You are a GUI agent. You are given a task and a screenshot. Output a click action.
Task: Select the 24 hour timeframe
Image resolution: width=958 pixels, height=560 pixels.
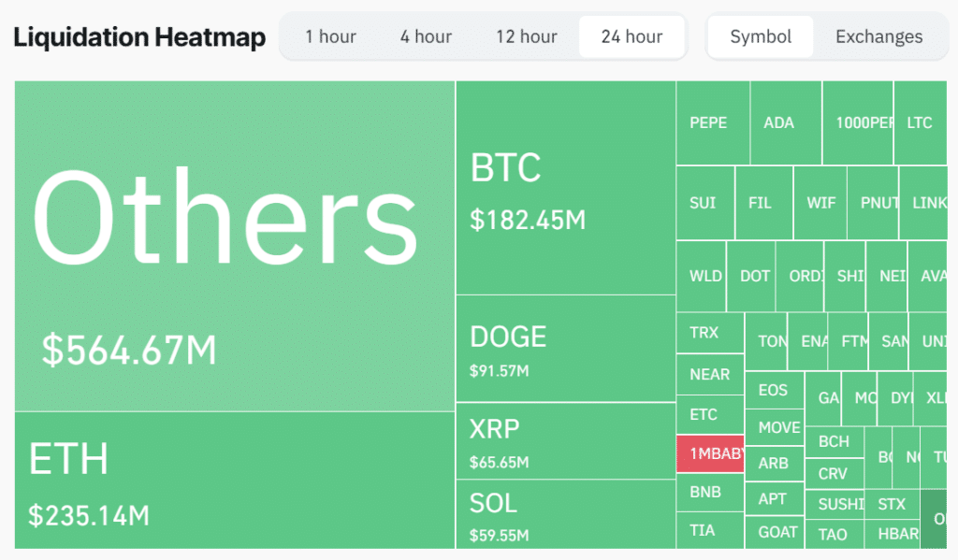click(x=631, y=36)
